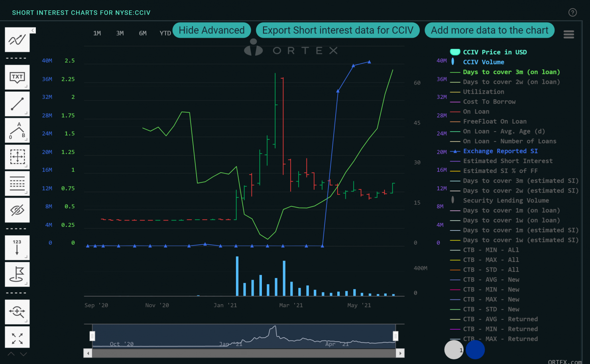Viewport: 590px width, 364px height.
Task: Toggle CCIV Price in USD series
Action: 488,52
